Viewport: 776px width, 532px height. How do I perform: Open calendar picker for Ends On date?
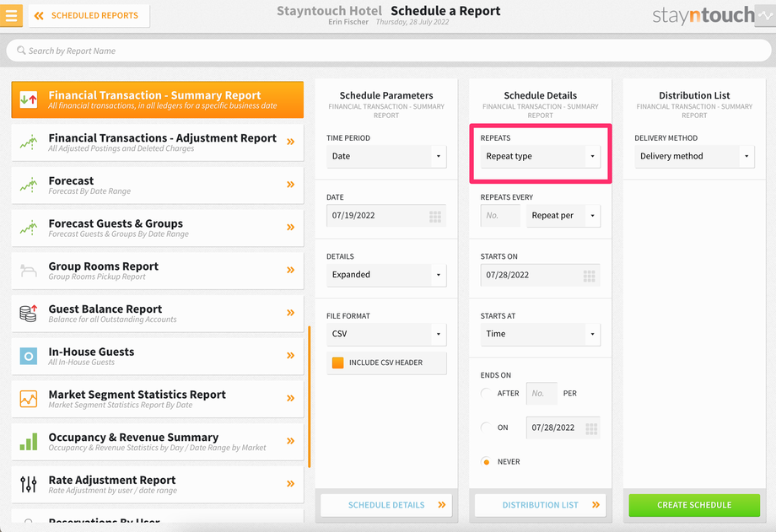point(591,428)
